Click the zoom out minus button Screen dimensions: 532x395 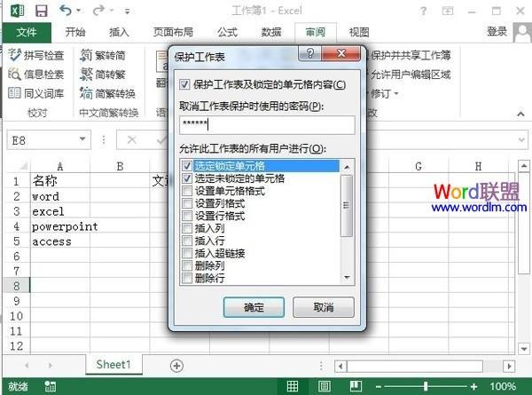[379, 386]
